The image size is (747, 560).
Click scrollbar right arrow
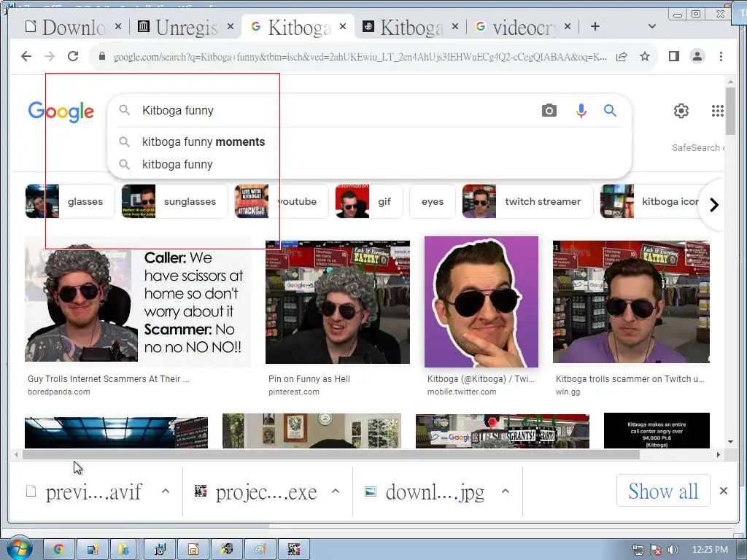point(719,455)
